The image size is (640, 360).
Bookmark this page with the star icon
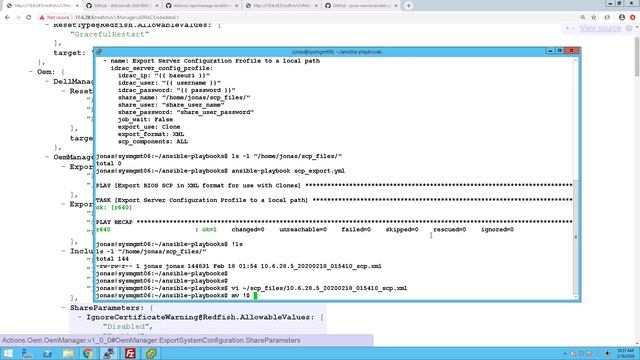pos(594,18)
